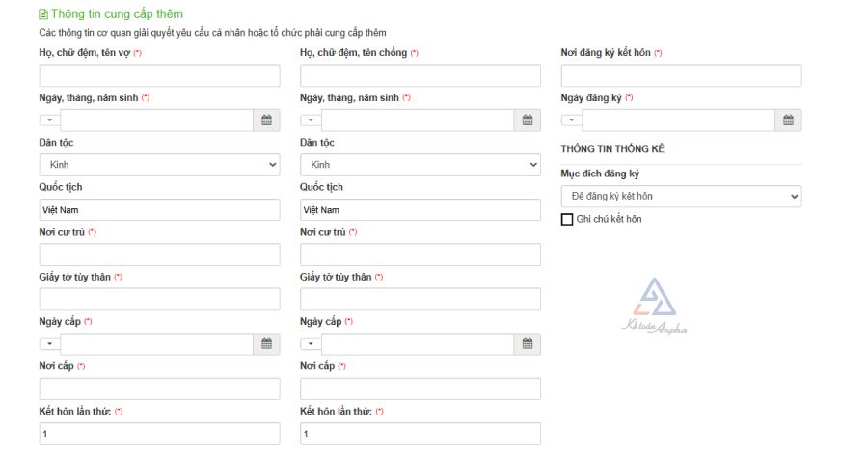Open calendar for wife's date of birth

click(266, 120)
